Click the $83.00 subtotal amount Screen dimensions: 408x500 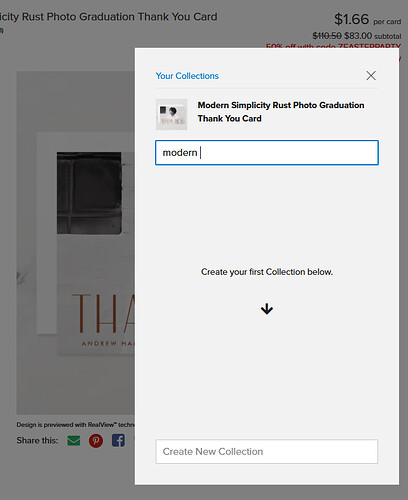click(x=358, y=36)
